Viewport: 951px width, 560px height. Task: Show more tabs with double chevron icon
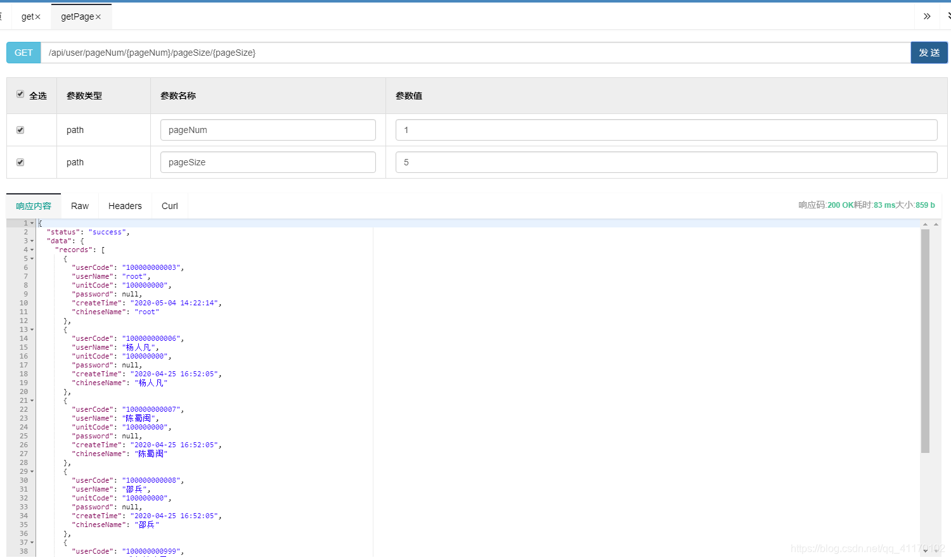pos(927,16)
